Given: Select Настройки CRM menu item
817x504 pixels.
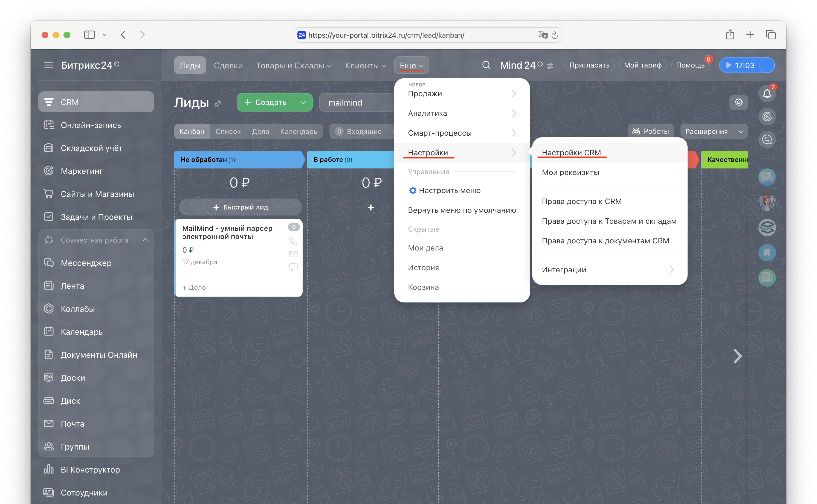Looking at the screenshot, I should [x=571, y=153].
